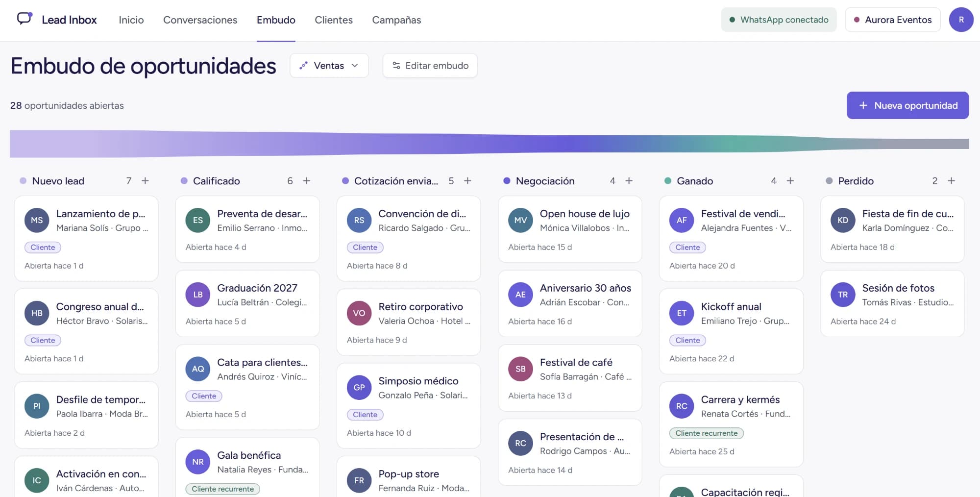The height and width of the screenshot is (497, 980).
Task: Click Cliente tag on Cata para clientes card
Action: point(204,396)
